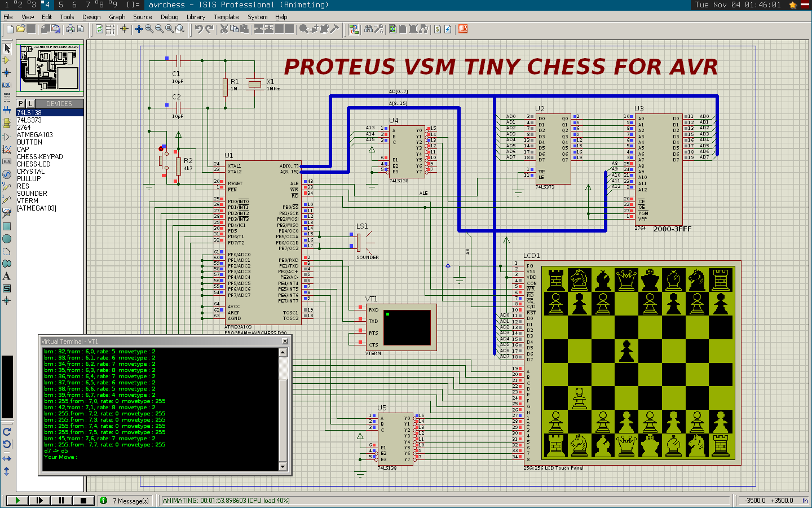Image resolution: width=812 pixels, height=508 pixels.
Task: Select VTERM in the devices list
Action: [50, 200]
